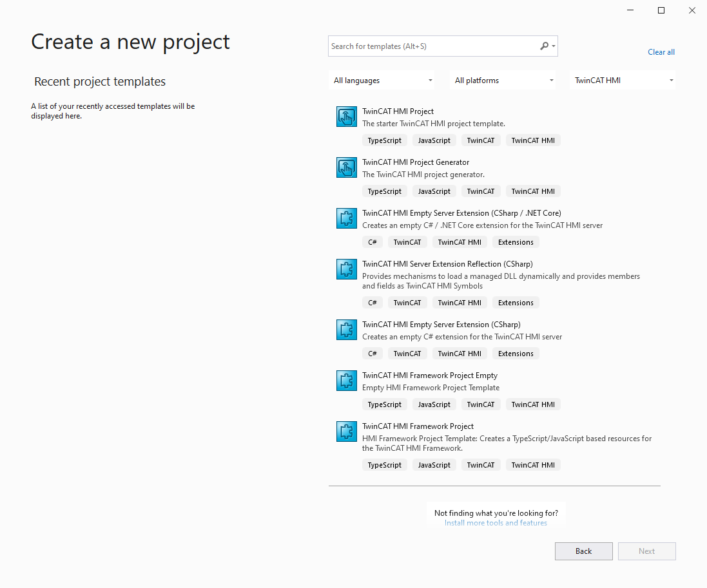
Task: Click 'The starter TwinCAT HMI project template' description
Action: click(433, 124)
